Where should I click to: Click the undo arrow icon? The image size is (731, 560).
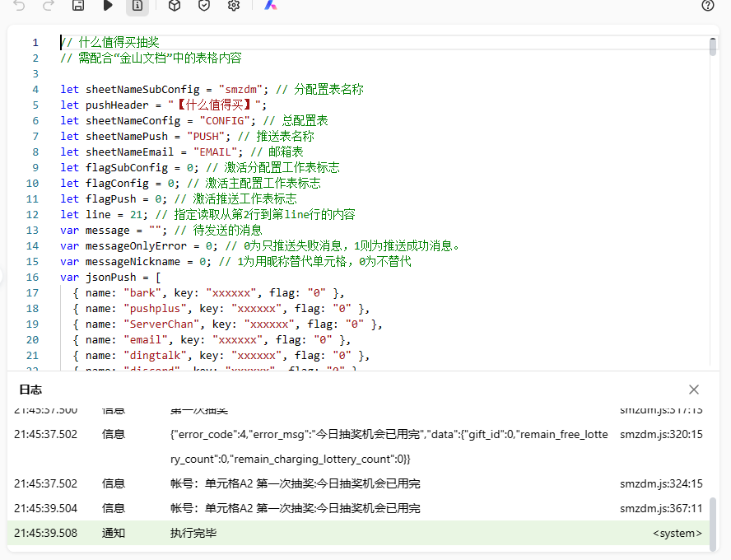click(20, 6)
